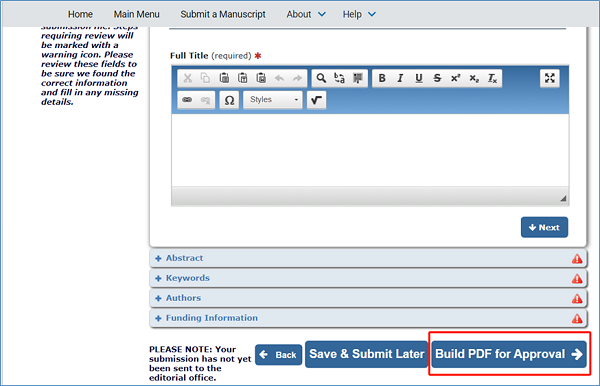Expand the Abstract section
This screenshot has height=386, width=600.
click(368, 258)
